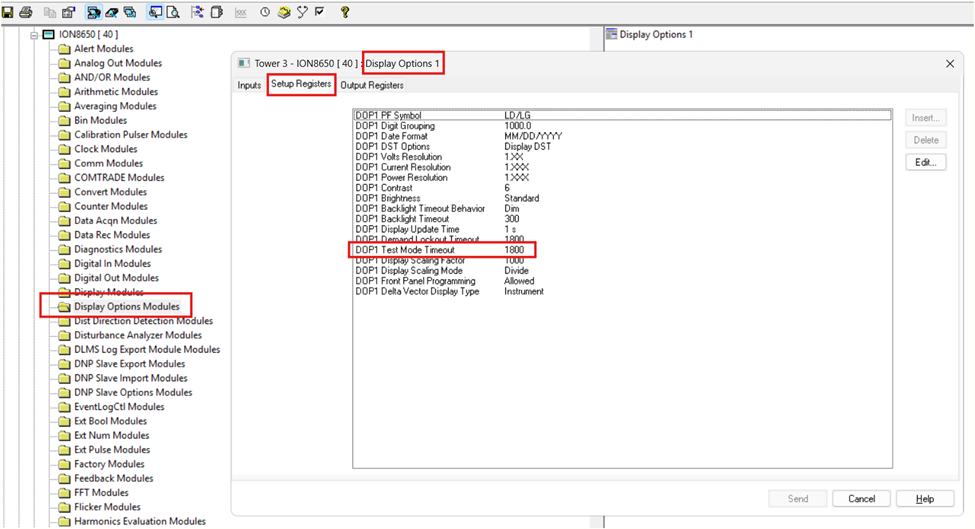Select the DOP1 Digit Grouping register row
975x529 pixels.
point(622,126)
